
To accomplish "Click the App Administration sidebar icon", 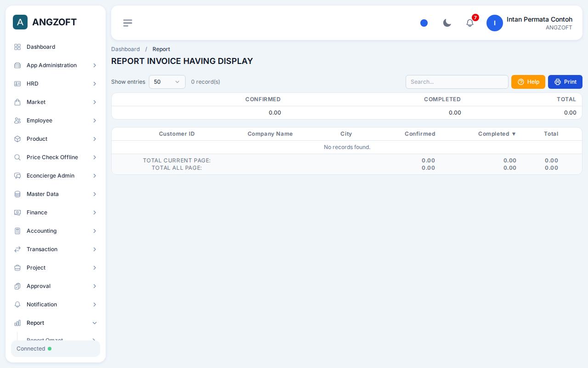I will pos(17,65).
